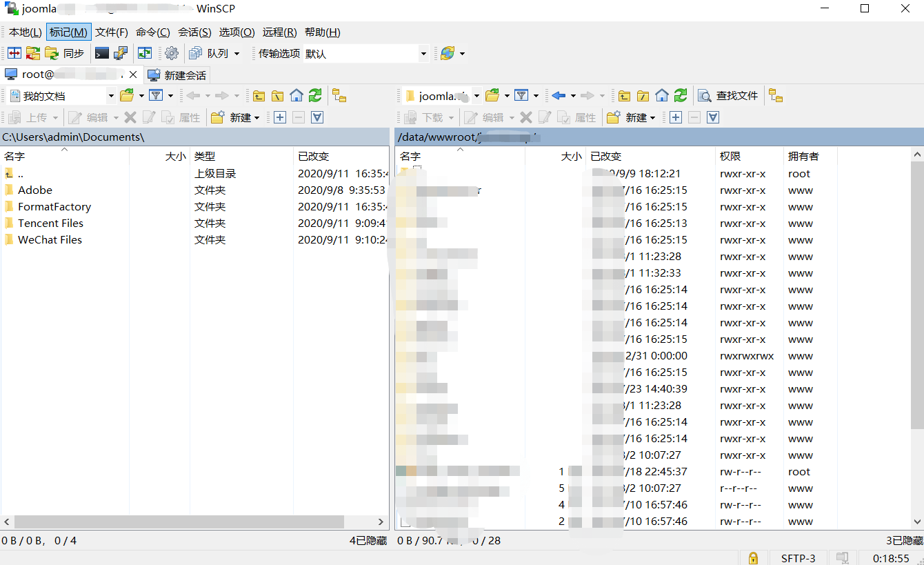The width and height of the screenshot is (924, 565).
Task: Switch to the 新建会话 tab
Action: pyautogui.click(x=177, y=75)
